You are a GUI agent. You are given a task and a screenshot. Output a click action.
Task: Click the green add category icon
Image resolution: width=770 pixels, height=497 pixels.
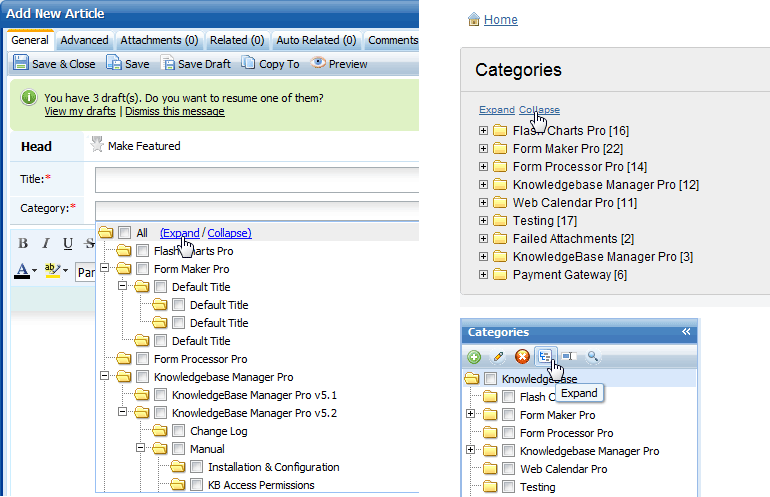[x=474, y=357]
